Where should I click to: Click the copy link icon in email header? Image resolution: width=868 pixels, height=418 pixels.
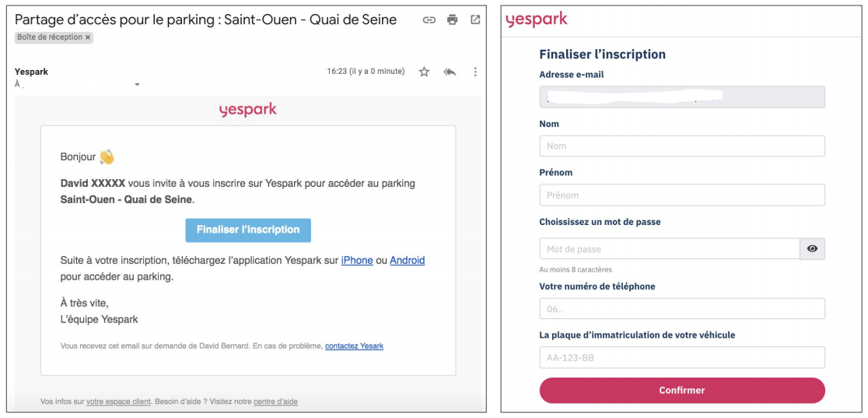pyautogui.click(x=429, y=20)
